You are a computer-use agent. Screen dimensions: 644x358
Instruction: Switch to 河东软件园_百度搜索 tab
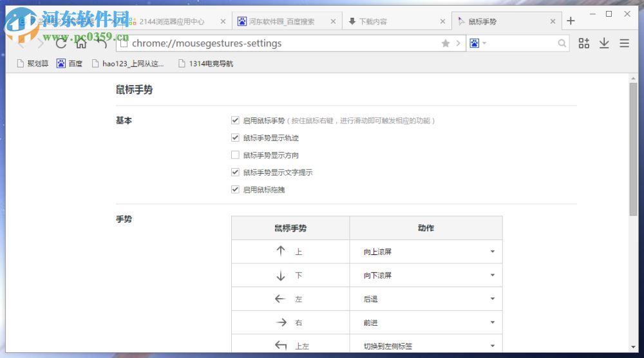(x=282, y=21)
